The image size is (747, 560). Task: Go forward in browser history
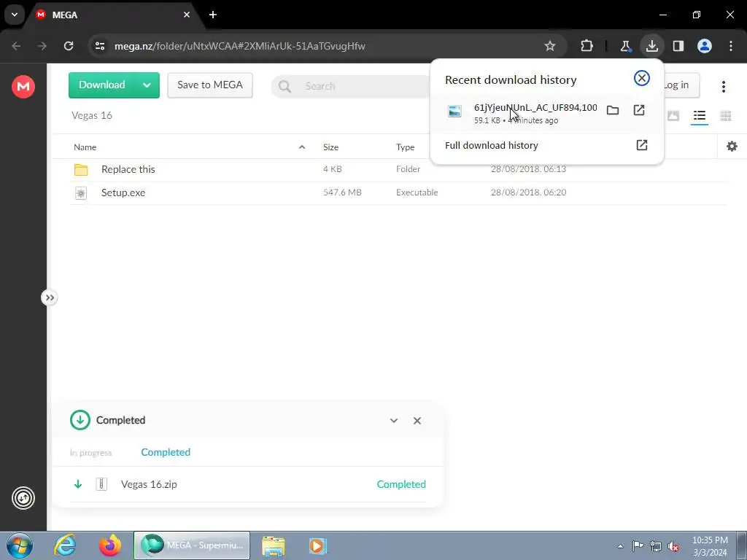(42, 46)
